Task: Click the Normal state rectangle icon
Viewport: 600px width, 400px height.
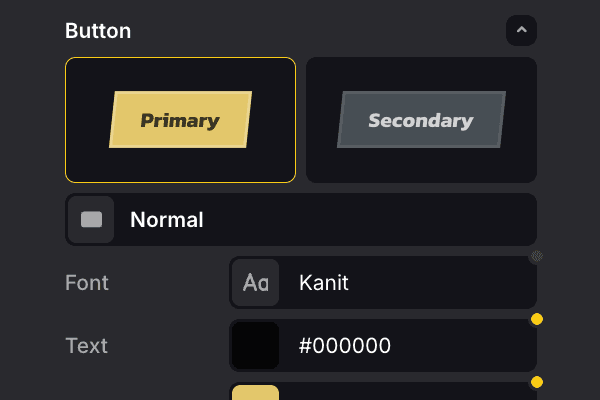Action: (91, 220)
